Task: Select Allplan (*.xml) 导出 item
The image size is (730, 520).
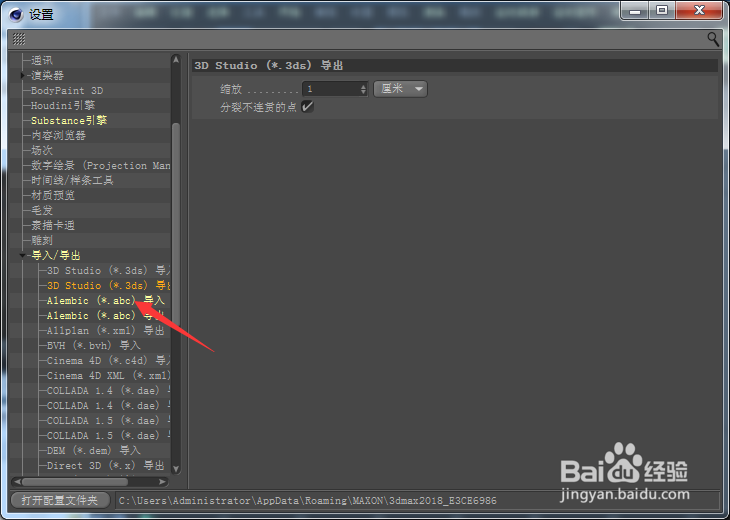Action: (x=105, y=331)
